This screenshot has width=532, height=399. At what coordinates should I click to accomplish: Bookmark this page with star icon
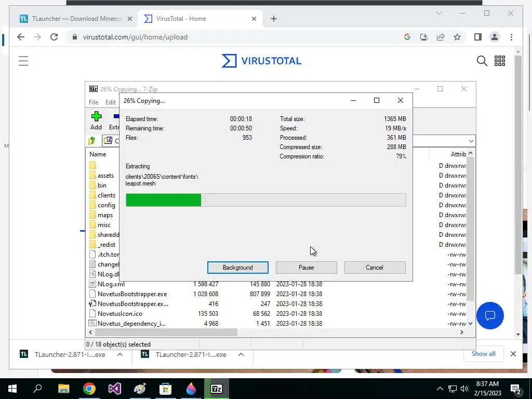[x=457, y=37]
